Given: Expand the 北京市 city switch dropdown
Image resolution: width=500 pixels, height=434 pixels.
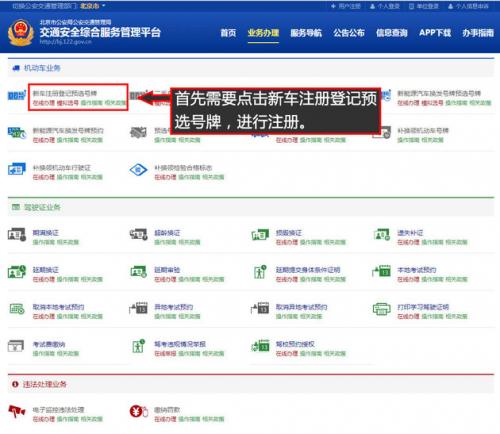Looking at the screenshot, I should [92, 6].
